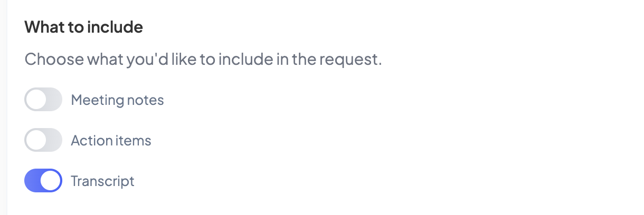644x215 pixels.
Task: Click the white knob of Action items switch
Action: point(36,141)
